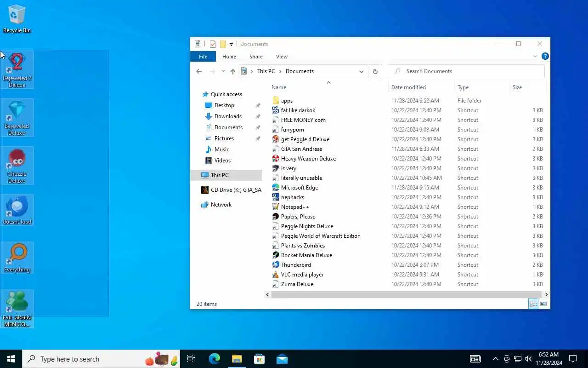588x368 pixels.
Task: Click the Thunderbird shortcut icon
Action: [x=276, y=264]
